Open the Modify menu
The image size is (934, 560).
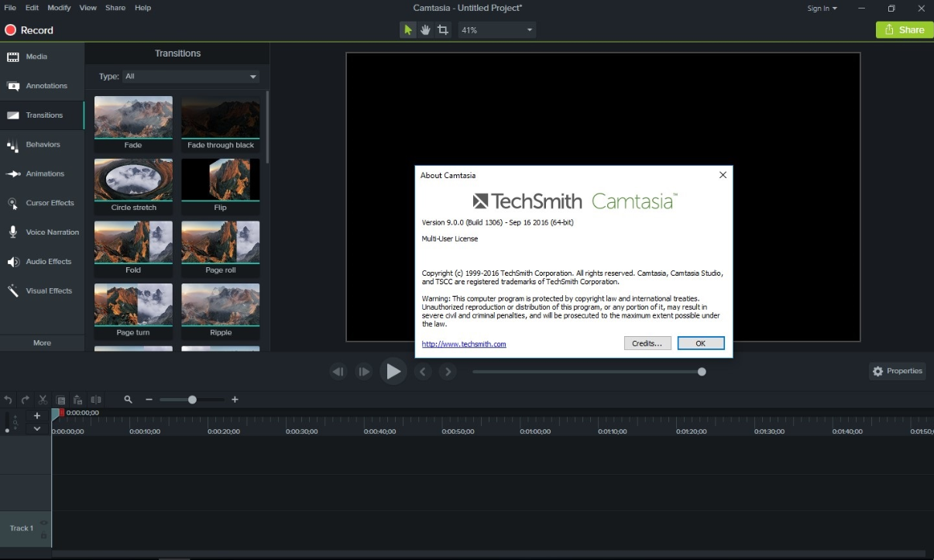[59, 8]
